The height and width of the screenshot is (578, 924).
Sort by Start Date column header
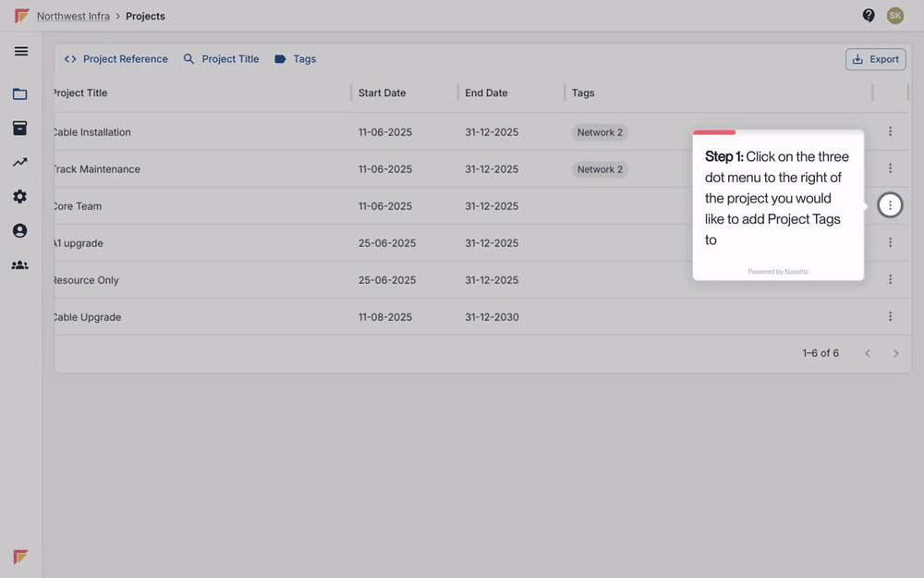[x=382, y=92]
